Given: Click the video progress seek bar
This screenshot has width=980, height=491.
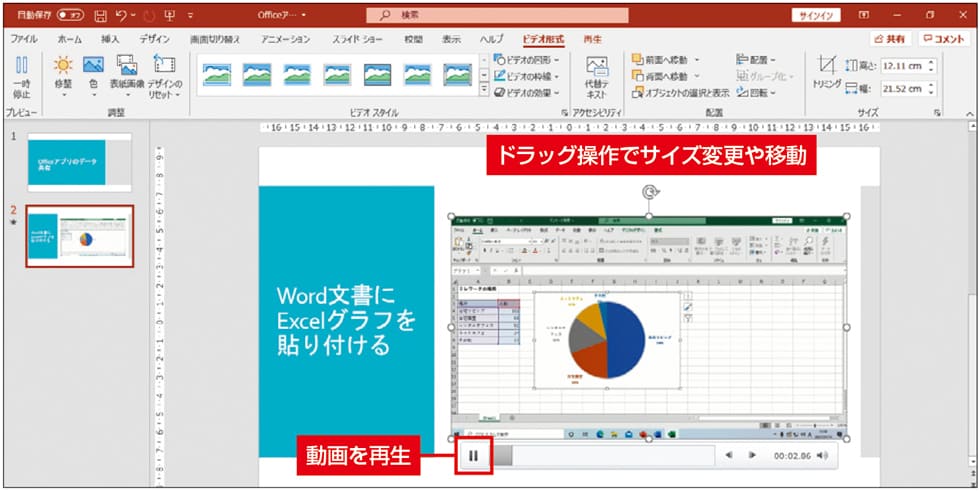Looking at the screenshot, I should pos(603,456).
